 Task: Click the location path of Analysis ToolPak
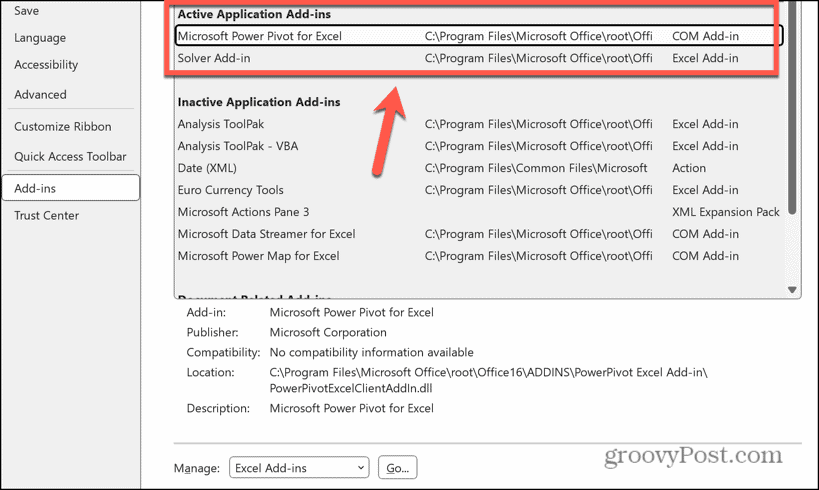coord(539,124)
